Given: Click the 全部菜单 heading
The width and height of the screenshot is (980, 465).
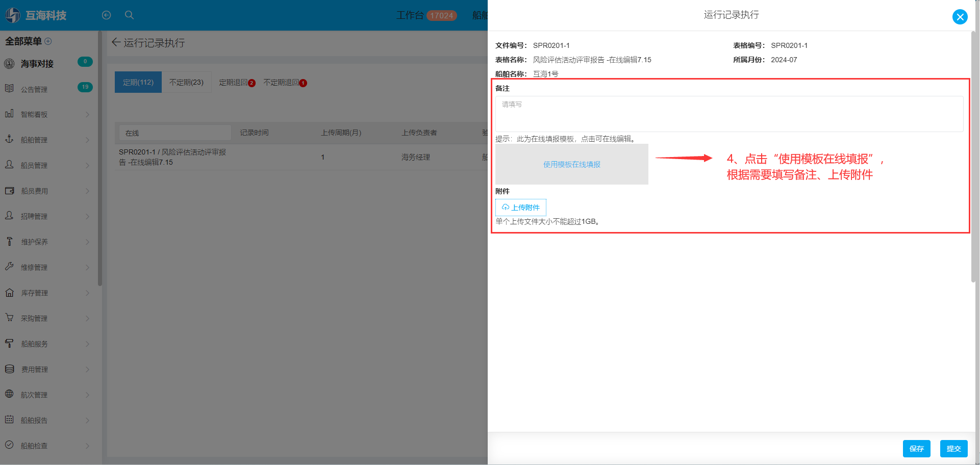Looking at the screenshot, I should (x=23, y=41).
